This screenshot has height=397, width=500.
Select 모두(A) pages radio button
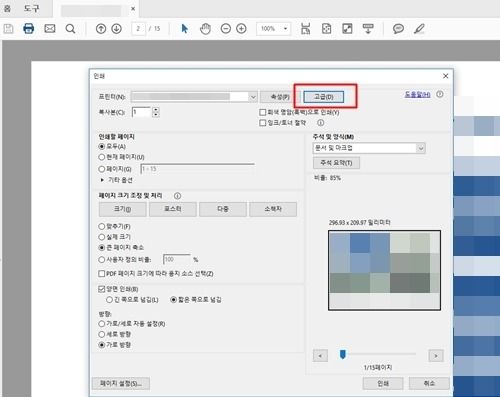click(x=102, y=146)
